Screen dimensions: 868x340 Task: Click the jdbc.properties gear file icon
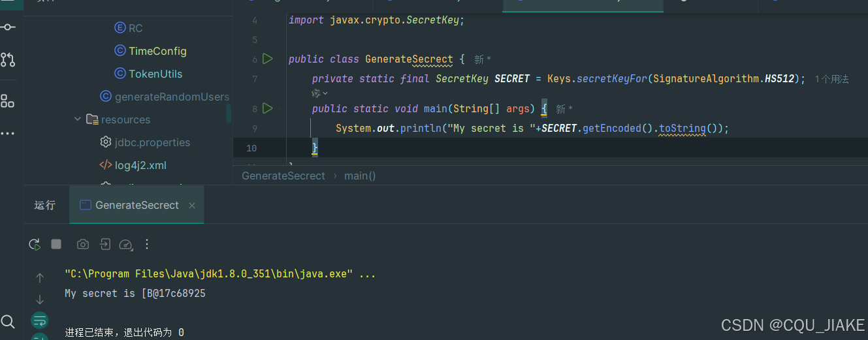106,142
